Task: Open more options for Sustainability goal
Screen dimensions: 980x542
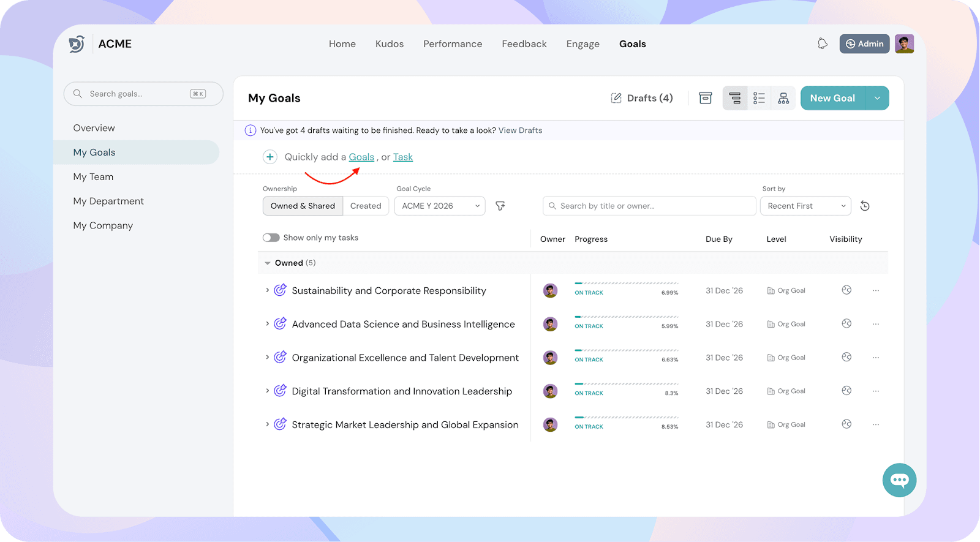Action: pyautogui.click(x=876, y=291)
